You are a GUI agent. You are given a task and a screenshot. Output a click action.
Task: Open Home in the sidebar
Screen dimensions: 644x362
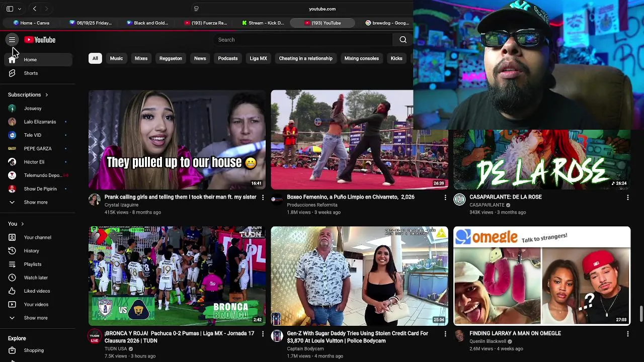coord(39,60)
